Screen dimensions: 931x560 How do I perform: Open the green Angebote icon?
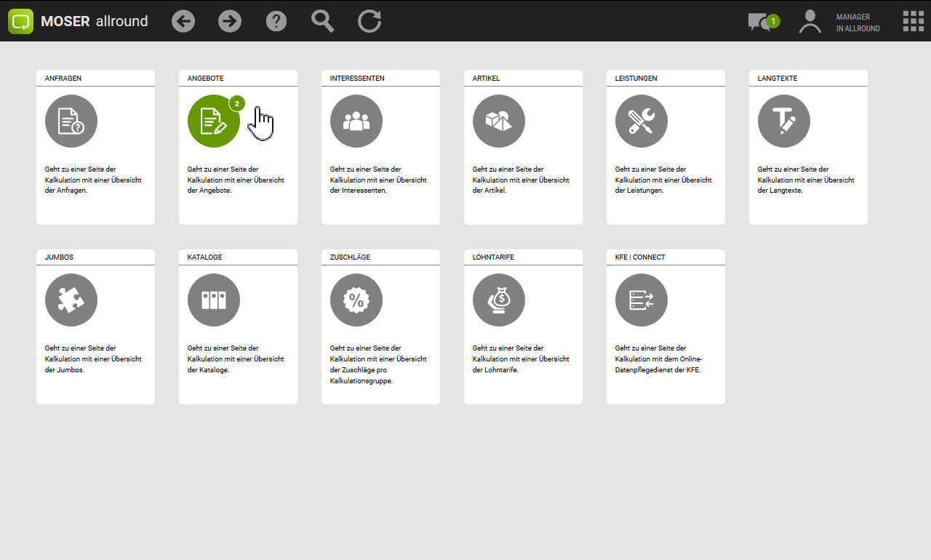coord(214,121)
